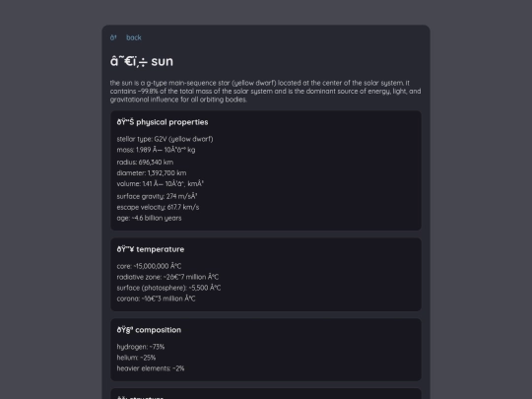The width and height of the screenshot is (532, 399).
Task: Click the composition heading emoji symbol
Action: click(125, 330)
